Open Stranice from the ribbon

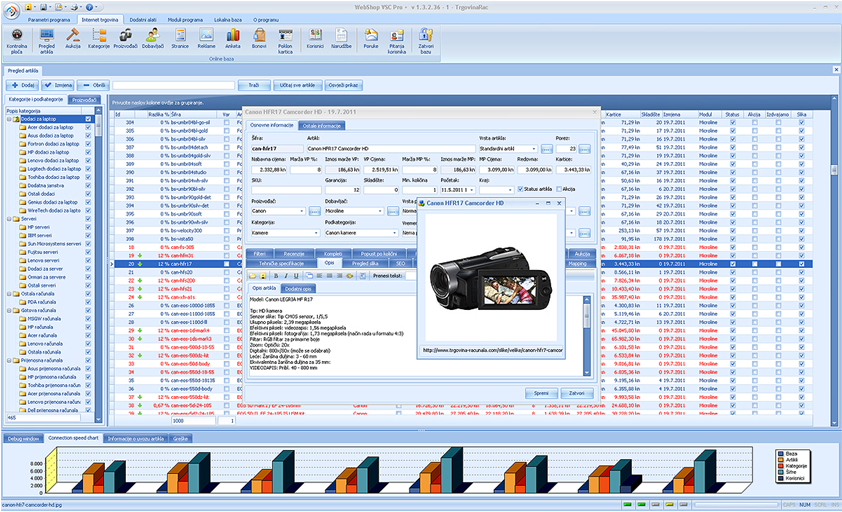pyautogui.click(x=180, y=39)
